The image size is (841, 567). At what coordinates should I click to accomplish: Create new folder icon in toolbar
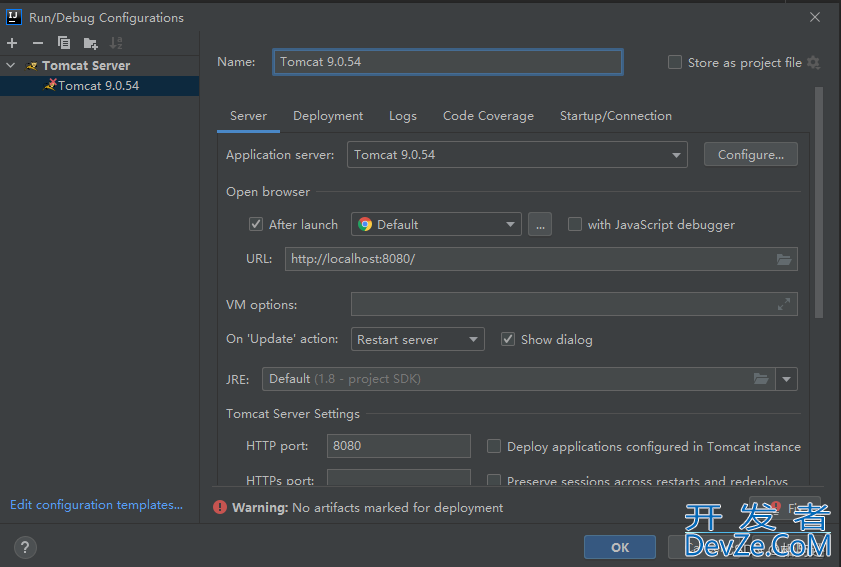coord(90,43)
